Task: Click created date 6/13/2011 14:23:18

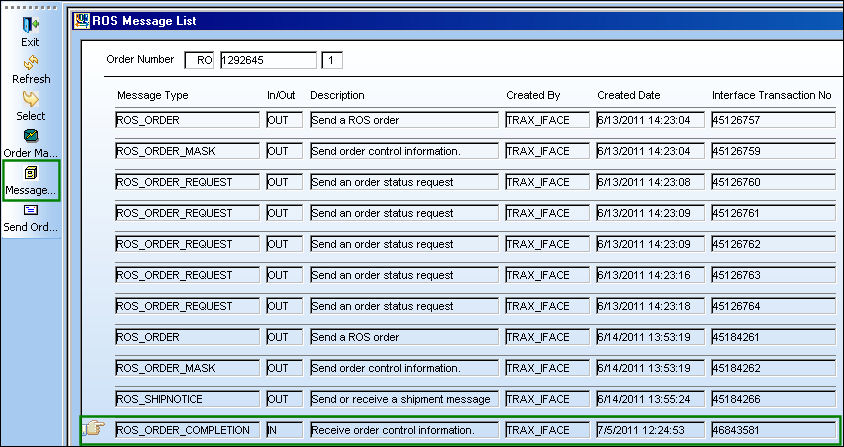Action: (650, 306)
